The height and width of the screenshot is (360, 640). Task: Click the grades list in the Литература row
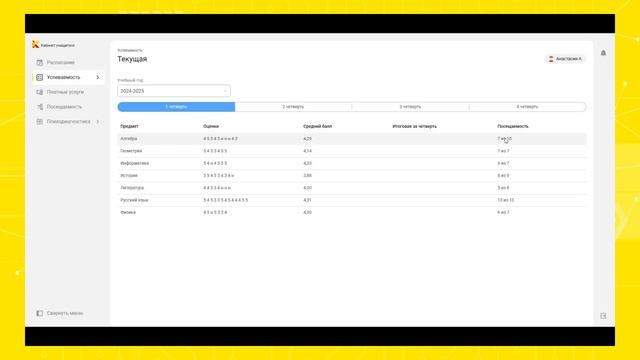coord(217,188)
